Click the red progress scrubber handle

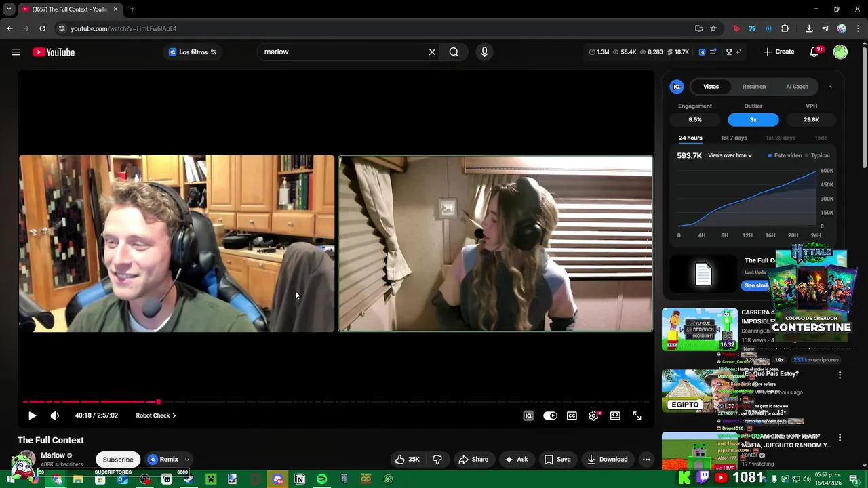(158, 402)
